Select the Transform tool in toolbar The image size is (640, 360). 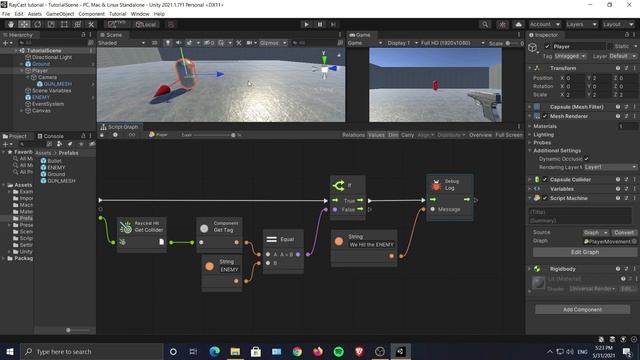click(x=78, y=24)
